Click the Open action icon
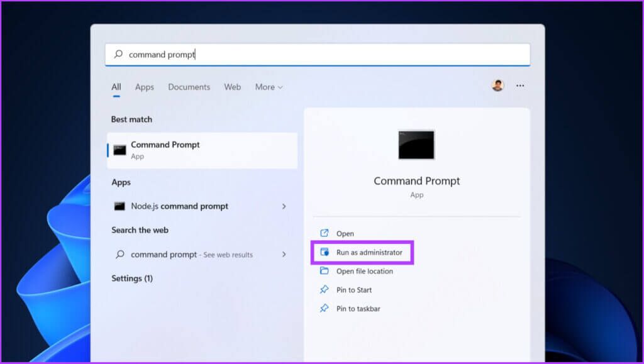Viewport: 644px width, 364px height. (x=324, y=233)
